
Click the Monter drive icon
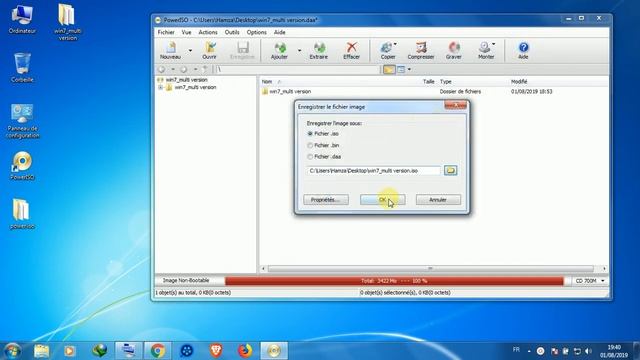[x=485, y=51]
